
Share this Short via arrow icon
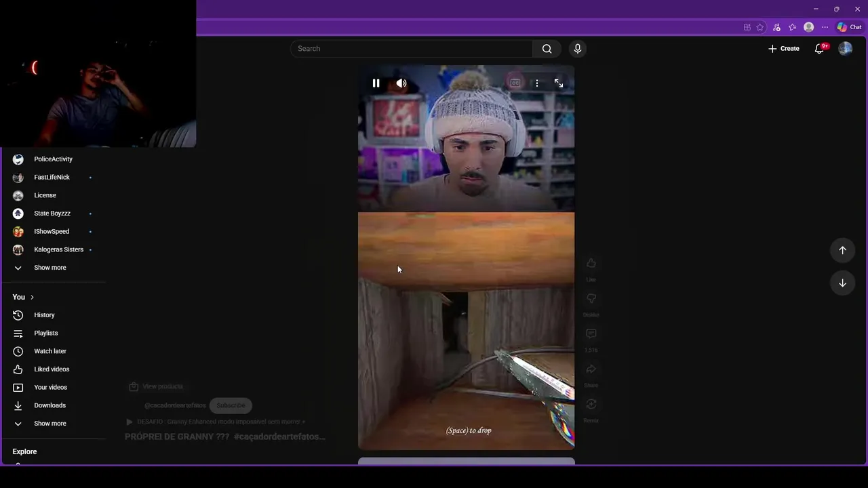click(591, 369)
